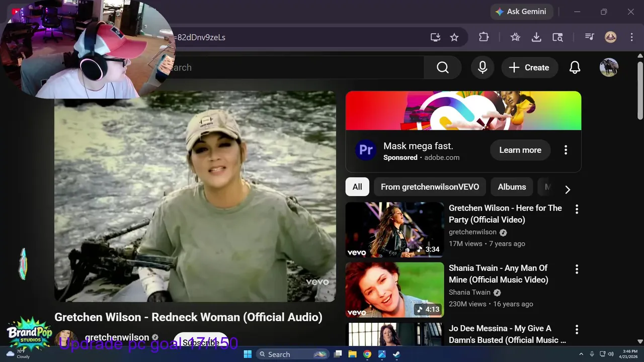
Task: Open the Photos app on taskbar
Action: (382, 354)
